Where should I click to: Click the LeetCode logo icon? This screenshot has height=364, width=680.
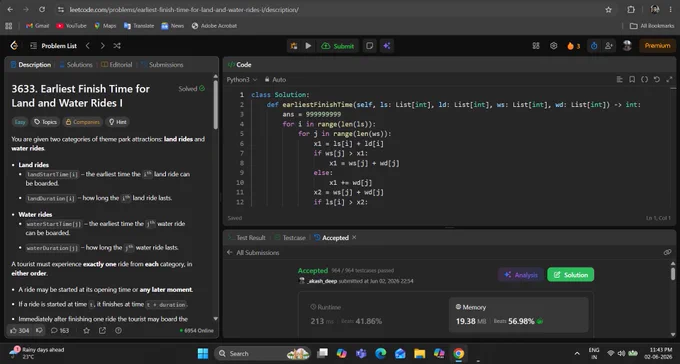14,46
